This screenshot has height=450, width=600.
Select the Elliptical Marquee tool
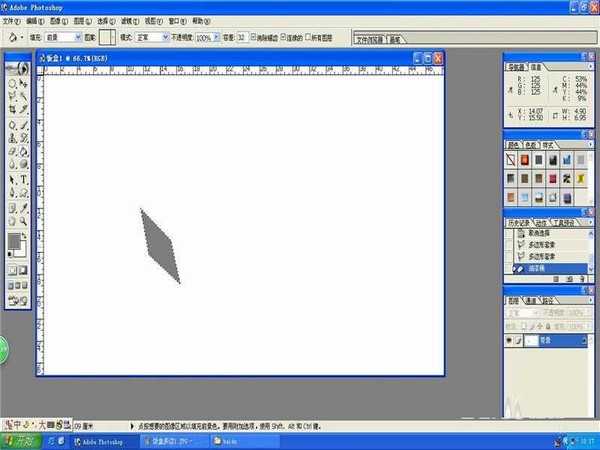point(12,84)
